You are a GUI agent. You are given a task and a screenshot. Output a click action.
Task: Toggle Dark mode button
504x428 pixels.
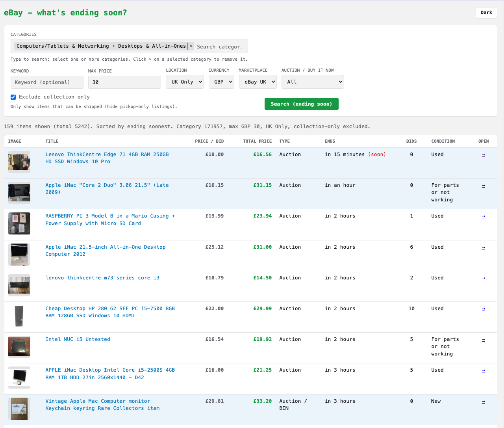[486, 13]
